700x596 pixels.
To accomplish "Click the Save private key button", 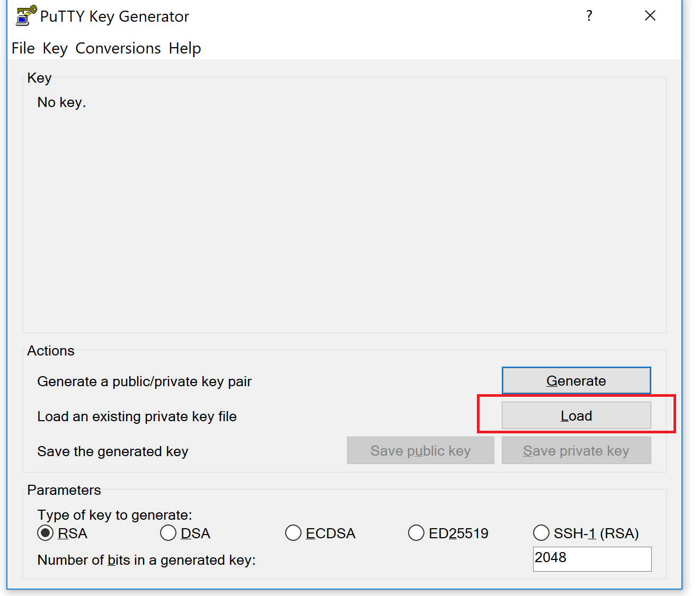I will (x=577, y=450).
